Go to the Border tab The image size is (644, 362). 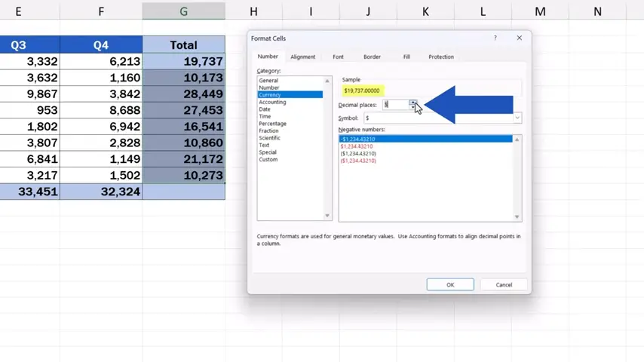click(x=372, y=57)
